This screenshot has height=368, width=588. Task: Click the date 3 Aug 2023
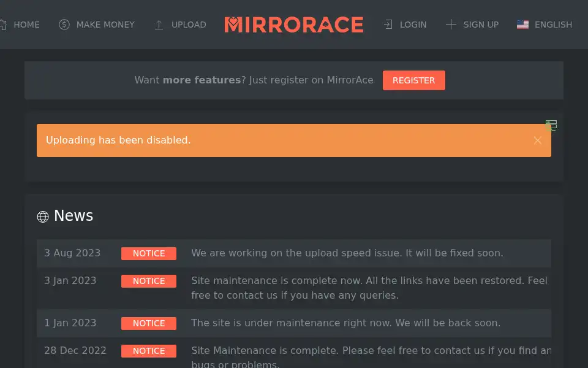point(72,253)
